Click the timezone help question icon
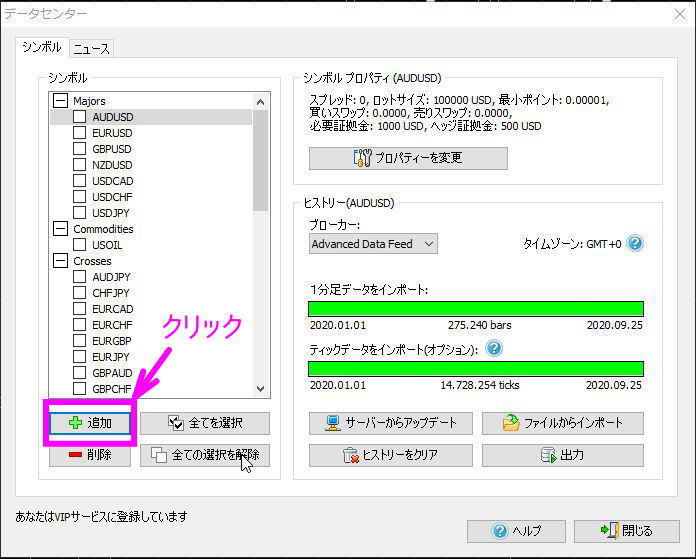Viewport: 696px width, 559px height. point(635,243)
